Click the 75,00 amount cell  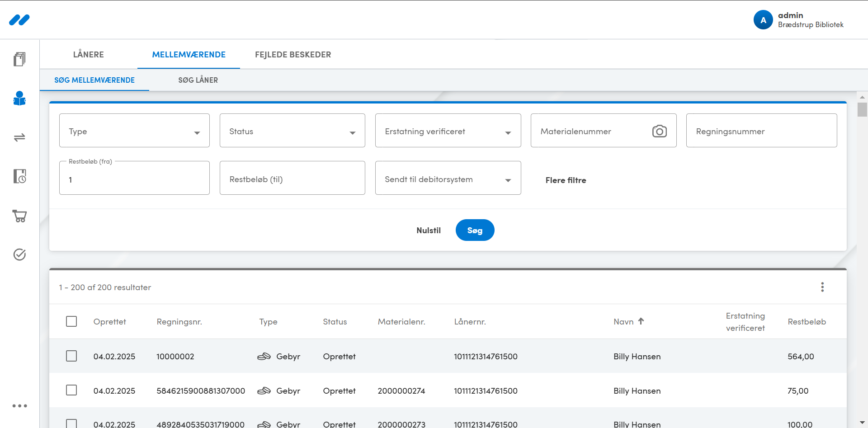pos(798,391)
